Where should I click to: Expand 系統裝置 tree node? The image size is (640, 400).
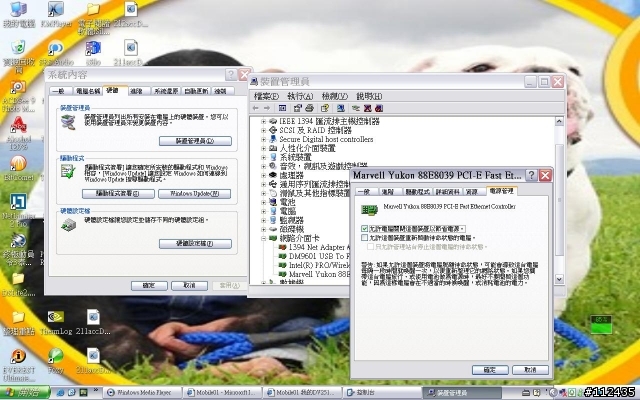point(263,157)
